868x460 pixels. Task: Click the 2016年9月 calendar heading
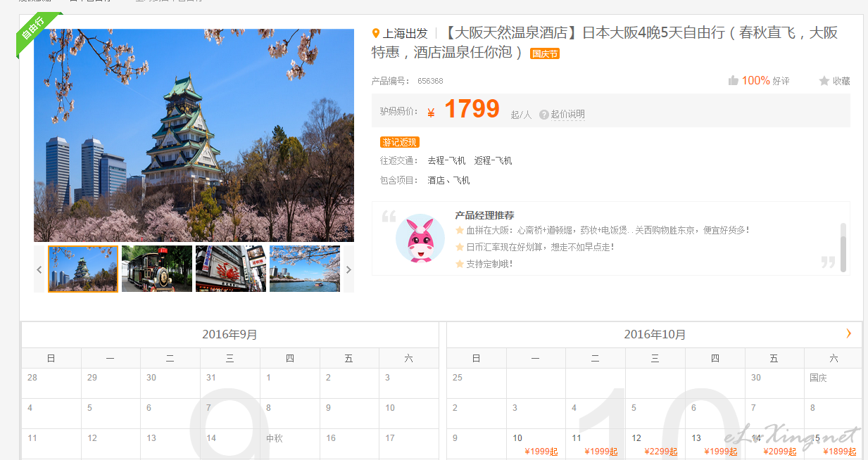click(x=229, y=335)
